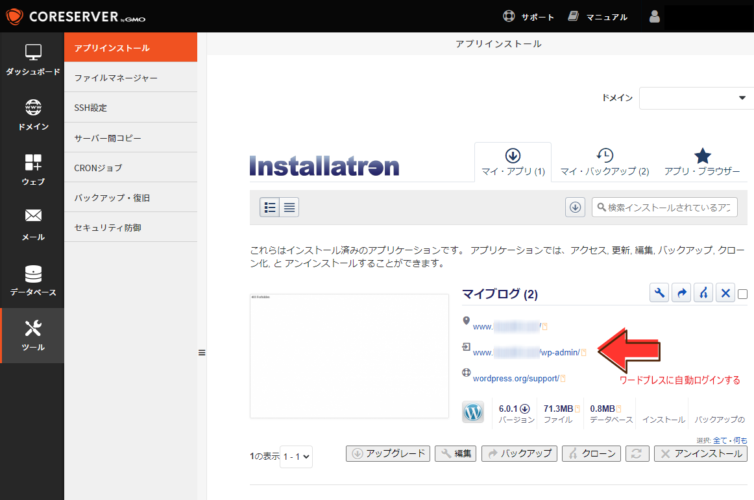Click the wrench edit icon for マイブログ
This screenshot has height=500, width=754.
click(x=659, y=292)
